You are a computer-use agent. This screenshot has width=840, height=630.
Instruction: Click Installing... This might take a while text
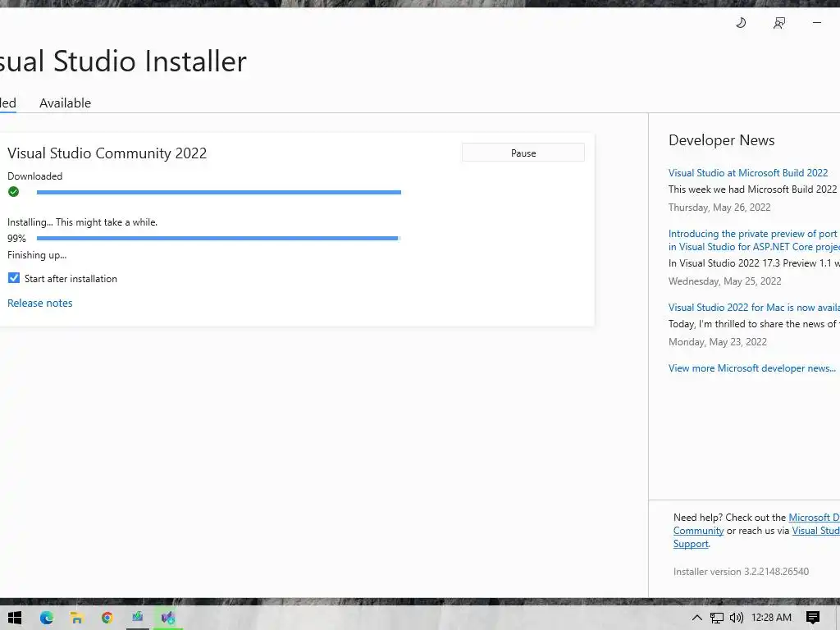(83, 222)
